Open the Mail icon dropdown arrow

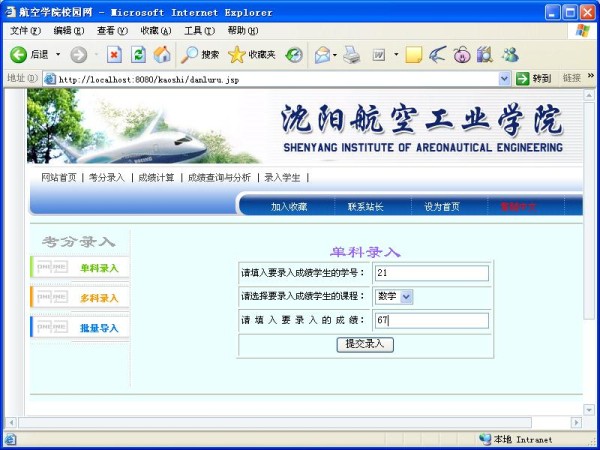[335, 55]
